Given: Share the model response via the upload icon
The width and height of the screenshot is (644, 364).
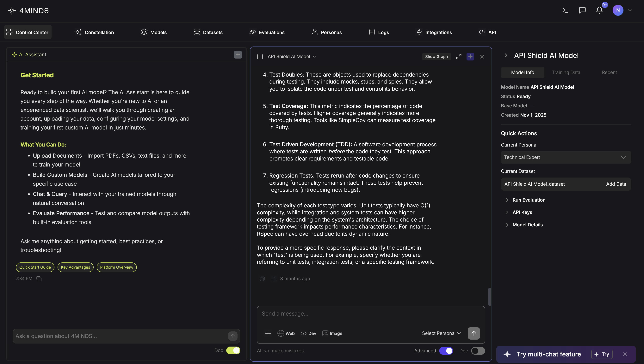Looking at the screenshot, I should (x=274, y=279).
